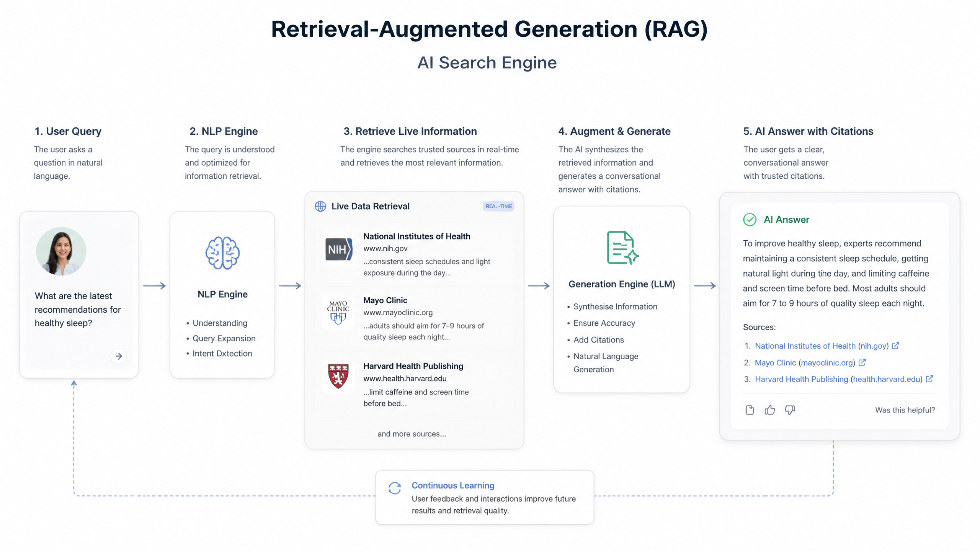This screenshot has width=980, height=551.
Task: Copy the AI answer with clipboard icon
Action: point(750,410)
